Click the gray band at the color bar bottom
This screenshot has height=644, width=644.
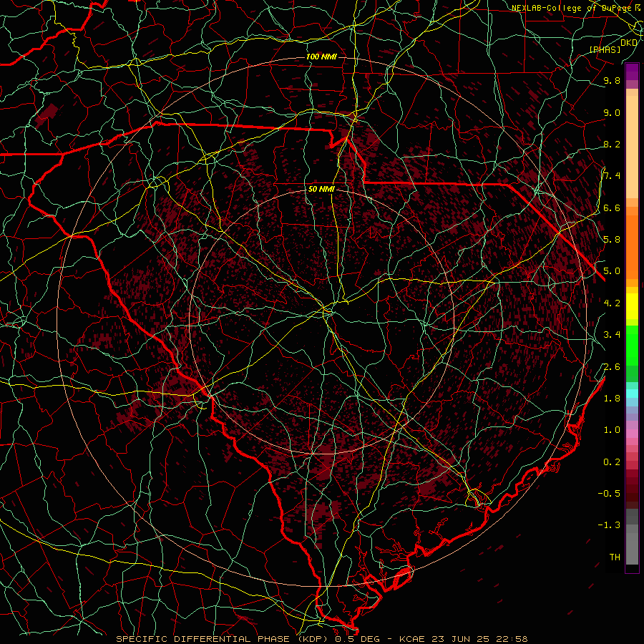pyautogui.click(x=632, y=545)
